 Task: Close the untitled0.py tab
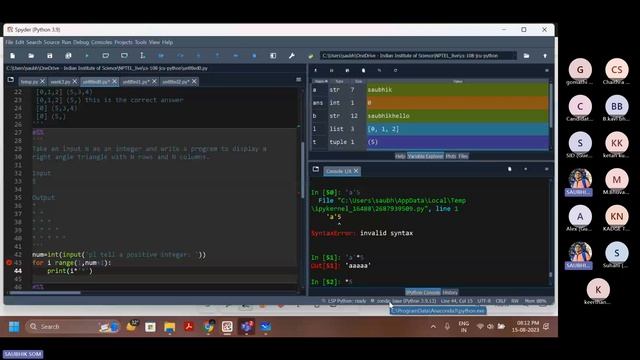(x=115, y=82)
